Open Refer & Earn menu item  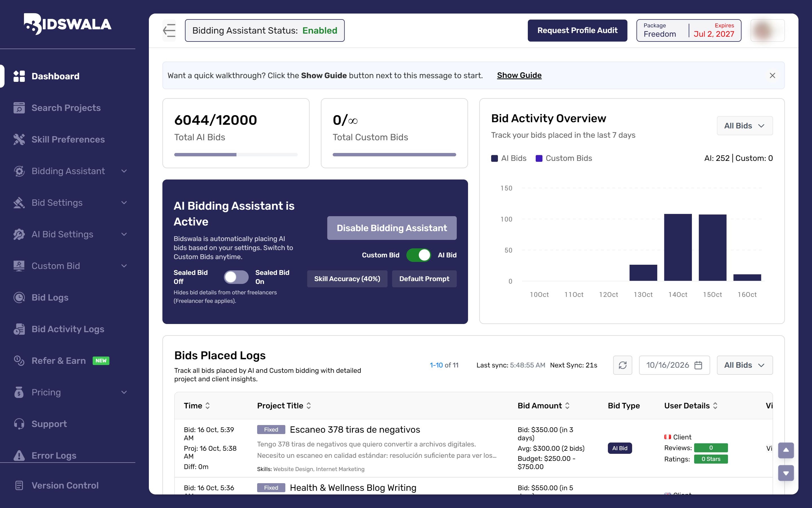59,360
